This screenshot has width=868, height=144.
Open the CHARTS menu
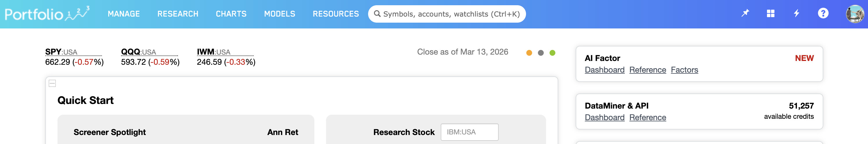click(x=231, y=14)
